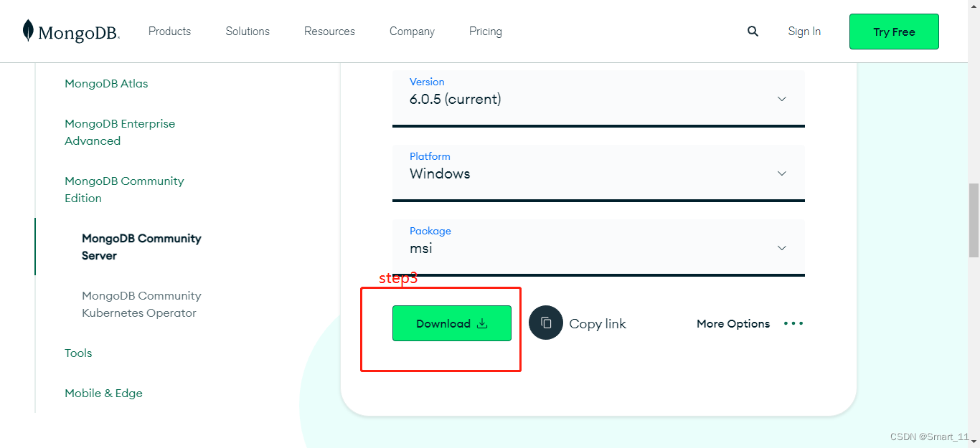Open the Products menu
Image resolution: width=980 pixels, height=448 pixels.
coord(169,32)
